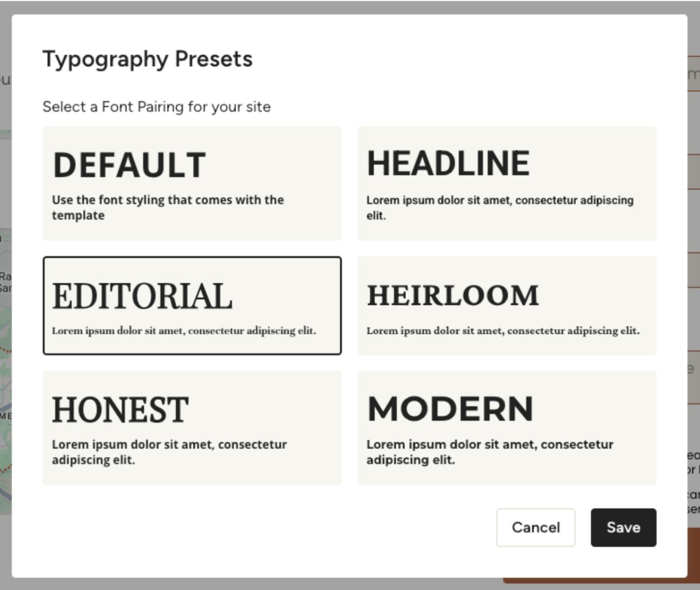The width and height of the screenshot is (700, 590).
Task: Click the large DEFAULT heading text
Action: click(x=129, y=165)
